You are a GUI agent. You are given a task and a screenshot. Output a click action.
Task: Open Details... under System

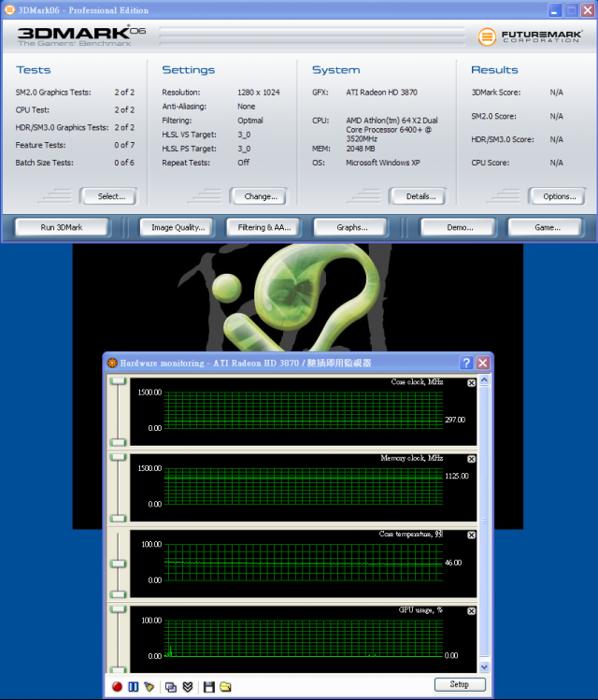coord(420,196)
